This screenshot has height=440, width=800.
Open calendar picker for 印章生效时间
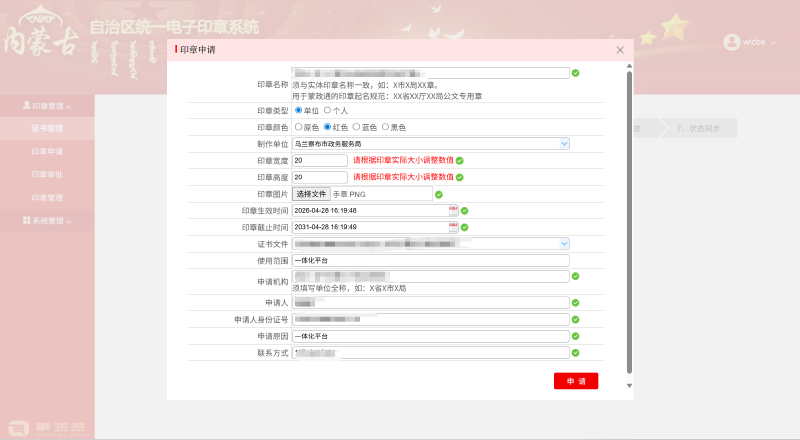453,210
